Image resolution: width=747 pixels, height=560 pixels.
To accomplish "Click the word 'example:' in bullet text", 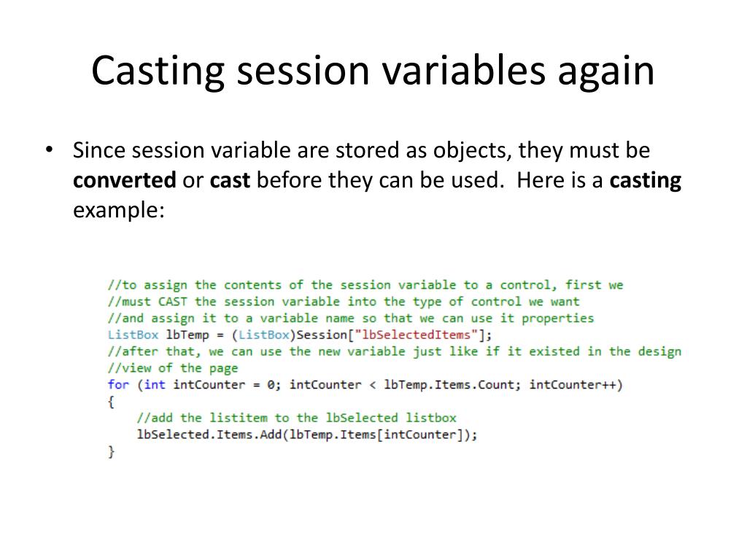I will coord(119,211).
